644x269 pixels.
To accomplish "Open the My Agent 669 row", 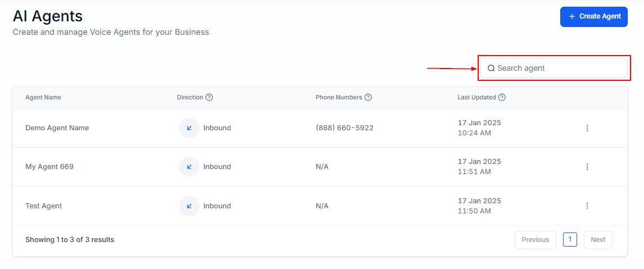I will (320, 167).
